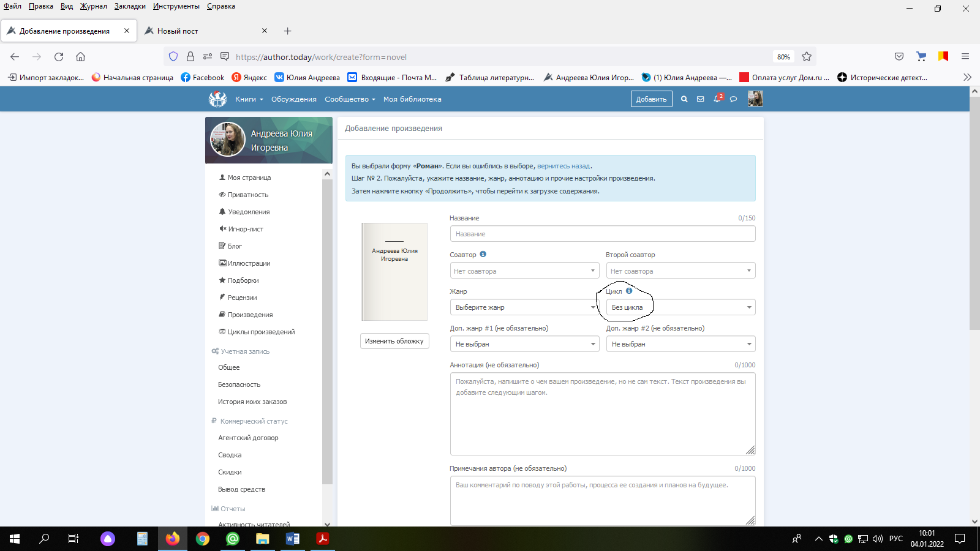Click the info icon beside Соавтор label
Image resolution: width=980 pixels, height=551 pixels.
tap(483, 254)
